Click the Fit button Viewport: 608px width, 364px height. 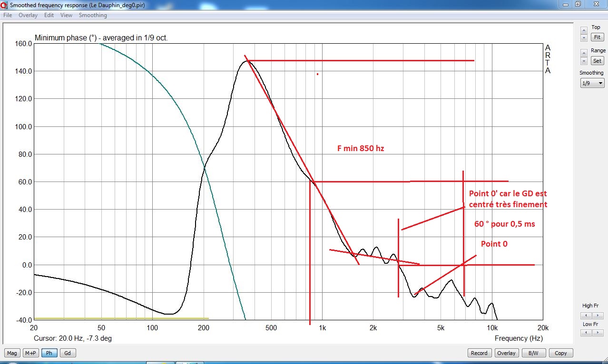(x=597, y=37)
